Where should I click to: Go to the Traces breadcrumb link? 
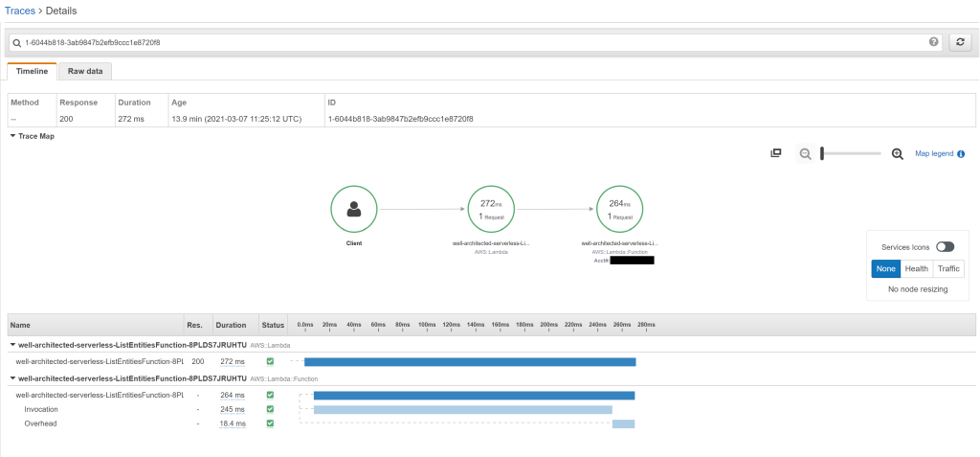[x=20, y=11]
